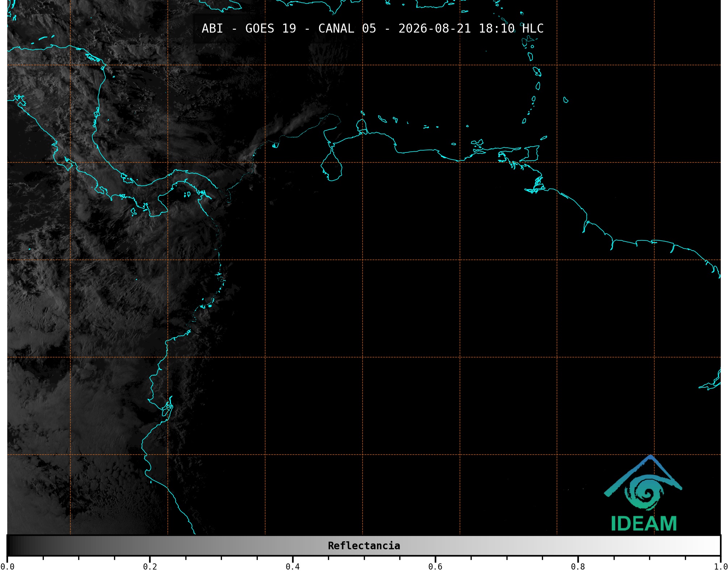The width and height of the screenshot is (728, 571).
Task: Click the grayscale Reflectancia colorbar
Action: point(364,546)
